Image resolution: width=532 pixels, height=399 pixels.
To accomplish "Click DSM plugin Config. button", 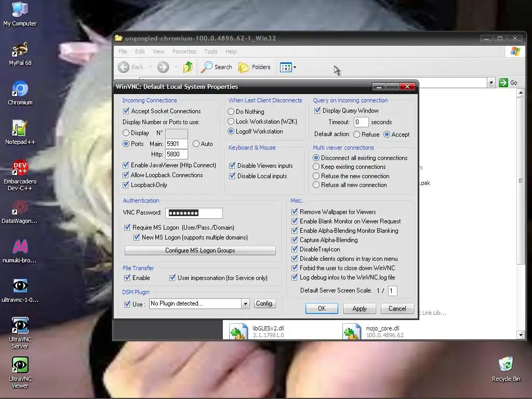I will [x=264, y=303].
